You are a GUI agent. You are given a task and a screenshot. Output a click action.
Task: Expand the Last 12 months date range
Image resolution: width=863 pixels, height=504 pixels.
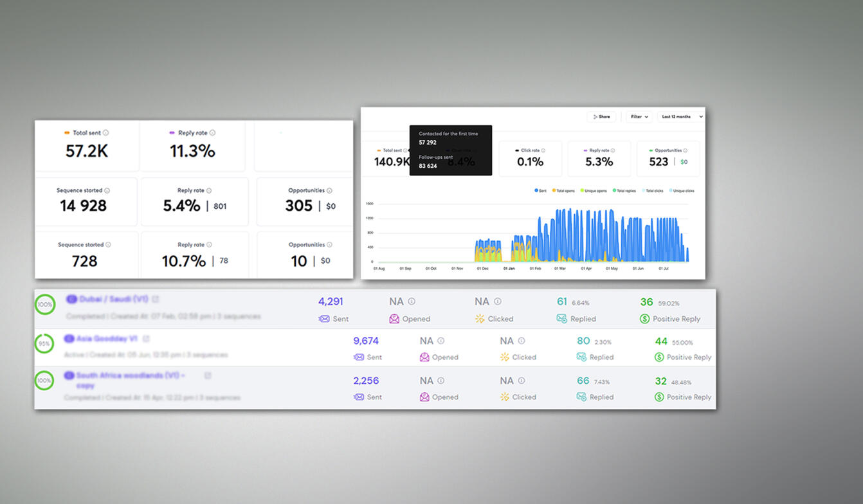click(680, 117)
